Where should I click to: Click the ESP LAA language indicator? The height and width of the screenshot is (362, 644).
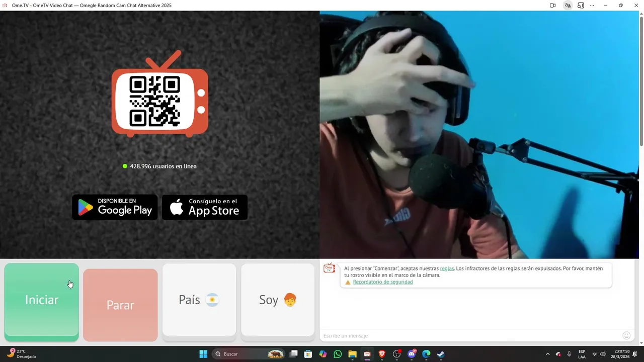[x=582, y=354]
